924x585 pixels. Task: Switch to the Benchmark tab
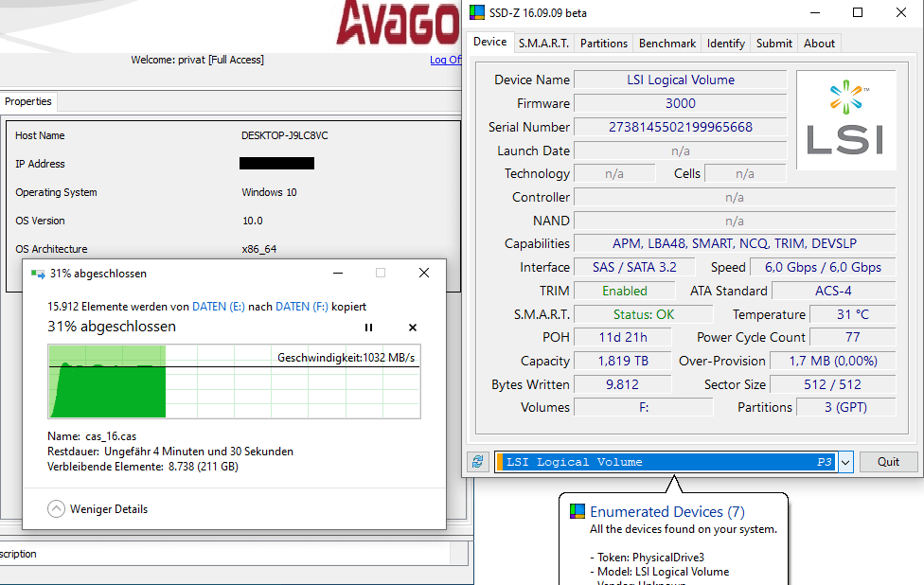pyautogui.click(x=667, y=44)
